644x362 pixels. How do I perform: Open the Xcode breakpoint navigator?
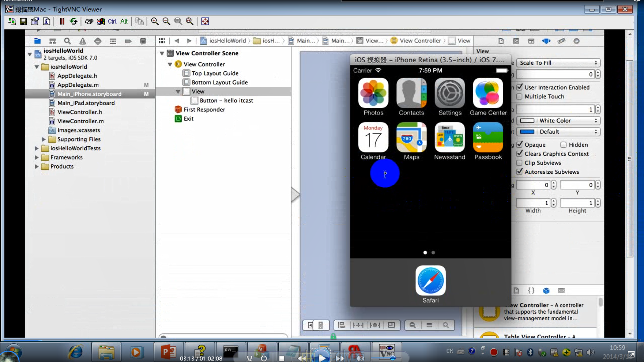128,41
